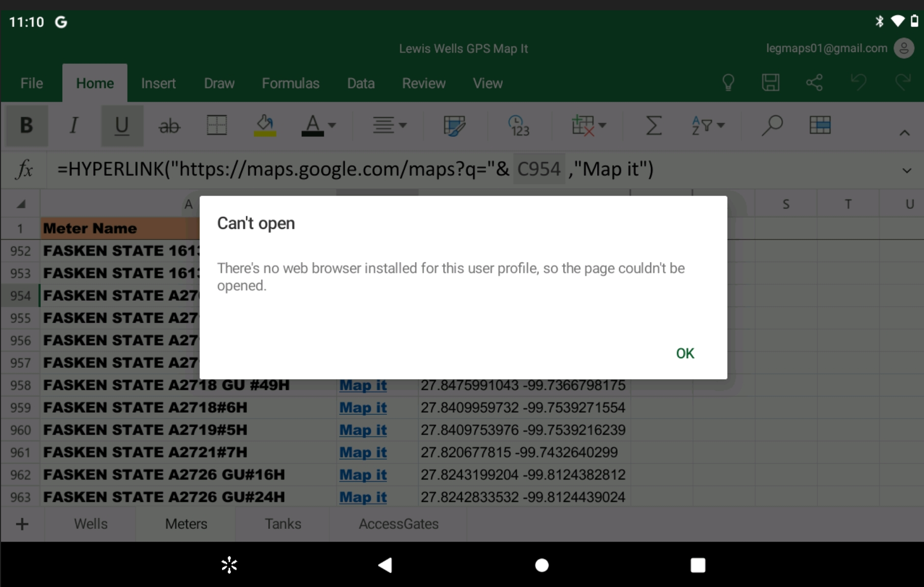Screen dimensions: 924x587
Task: Switch to the Insert tab
Action: 158,83
